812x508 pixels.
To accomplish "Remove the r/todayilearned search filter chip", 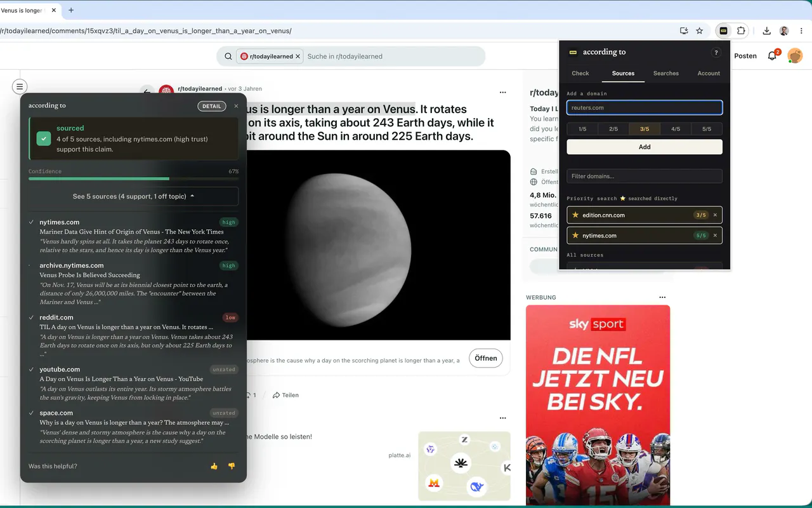I will pos(298,57).
